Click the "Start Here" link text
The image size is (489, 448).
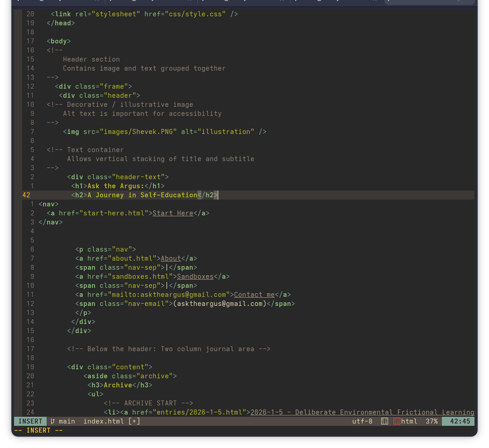(x=173, y=213)
